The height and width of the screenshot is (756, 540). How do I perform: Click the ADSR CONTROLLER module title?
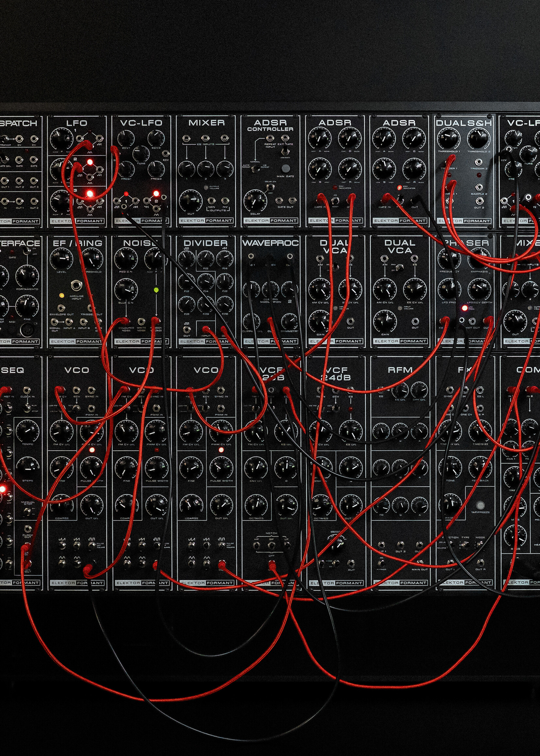click(270, 125)
